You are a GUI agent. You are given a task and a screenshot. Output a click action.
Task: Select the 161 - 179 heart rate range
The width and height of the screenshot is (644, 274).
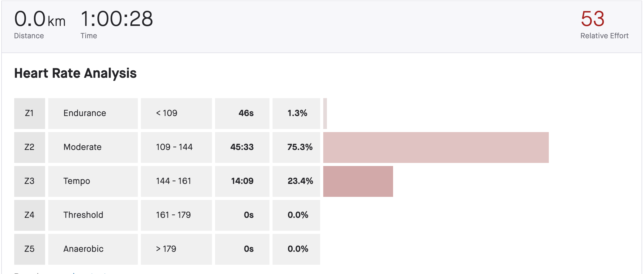point(173,215)
